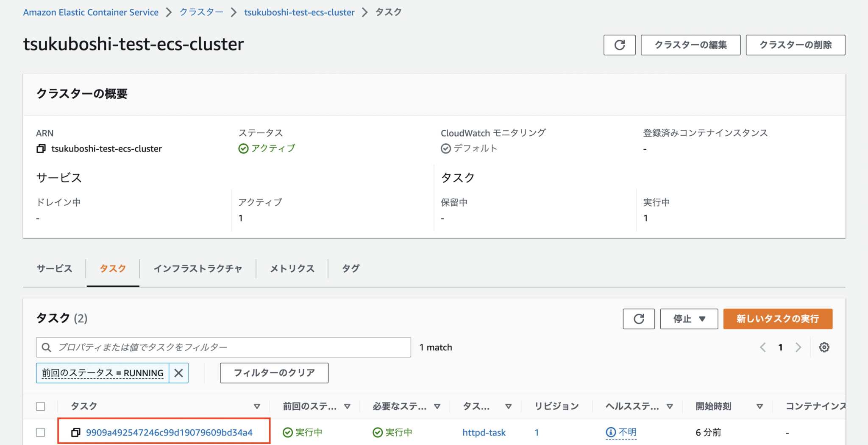The height and width of the screenshot is (445, 868).
Task: Go to the previous page of tasks
Action: point(762,347)
